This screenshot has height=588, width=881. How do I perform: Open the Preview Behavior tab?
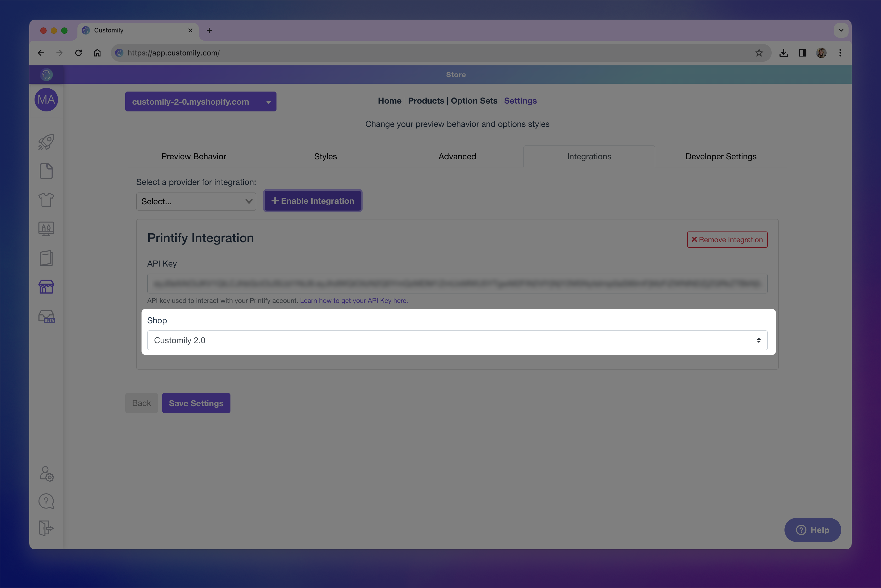(x=194, y=156)
